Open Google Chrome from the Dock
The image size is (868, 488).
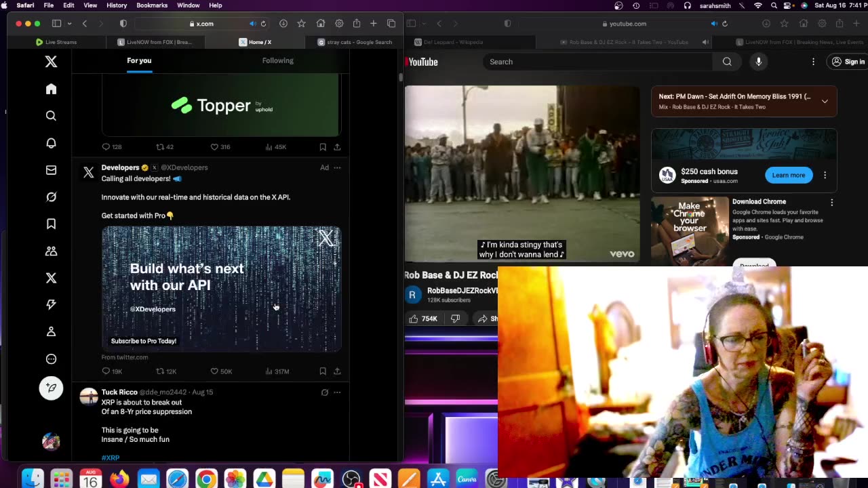tap(206, 479)
